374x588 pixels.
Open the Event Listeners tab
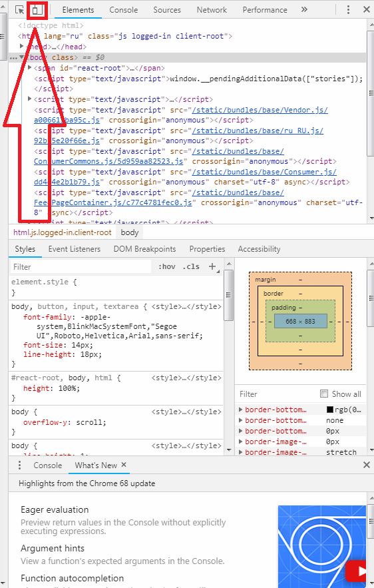(74, 249)
